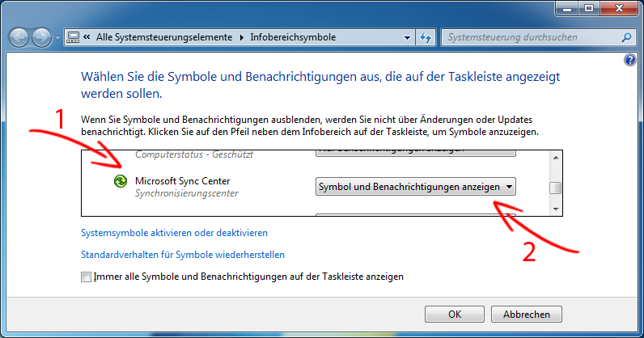Click the Abbrechen button

527,315
